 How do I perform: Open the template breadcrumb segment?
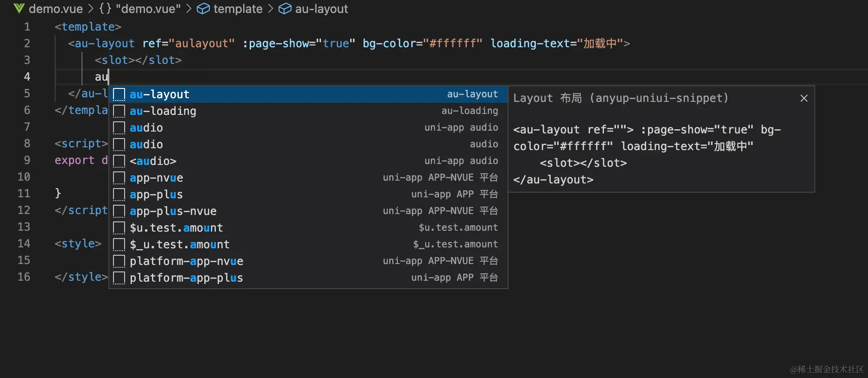click(238, 9)
